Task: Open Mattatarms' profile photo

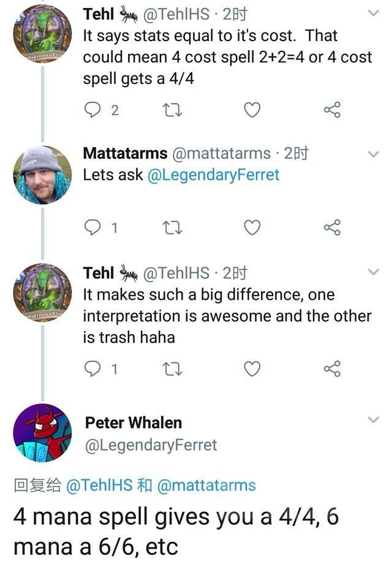Action: 42,175
